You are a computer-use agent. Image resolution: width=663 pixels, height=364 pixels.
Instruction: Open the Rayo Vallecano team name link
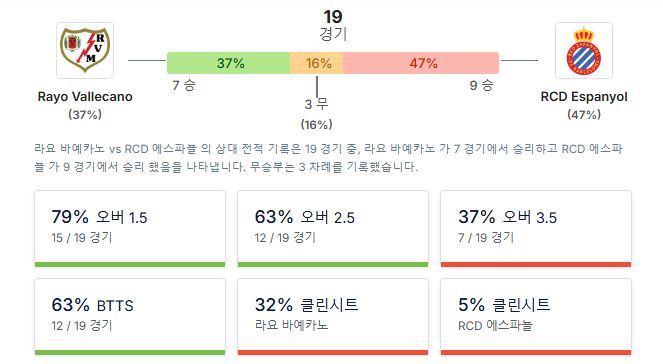85,97
